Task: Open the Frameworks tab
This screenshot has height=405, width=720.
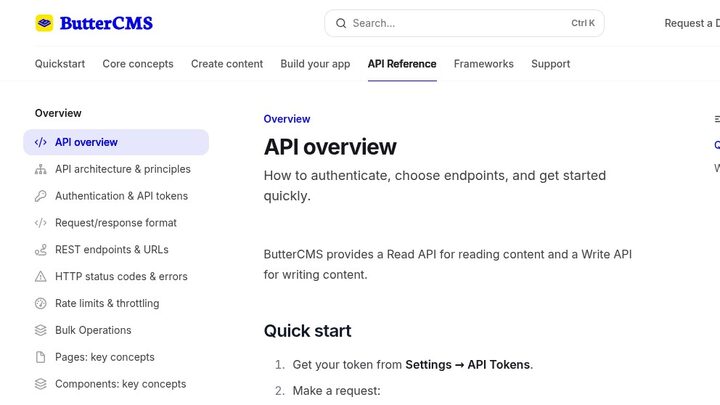Action: tap(484, 64)
